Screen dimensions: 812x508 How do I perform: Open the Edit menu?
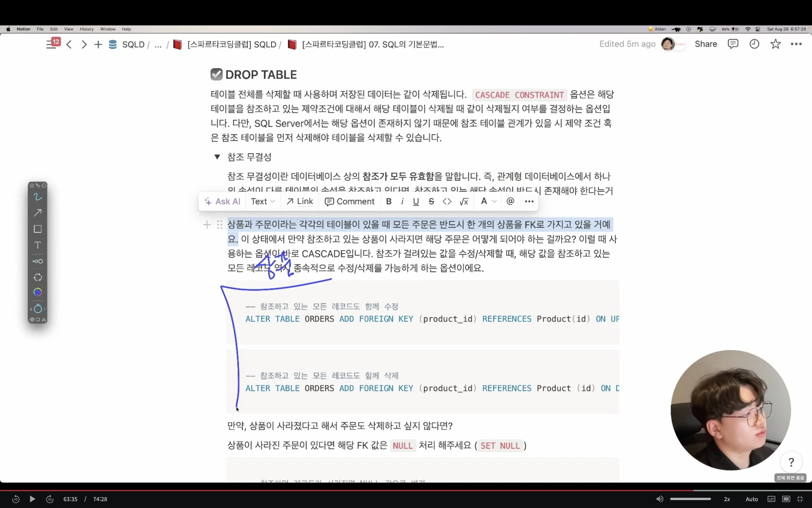pyautogui.click(x=54, y=29)
